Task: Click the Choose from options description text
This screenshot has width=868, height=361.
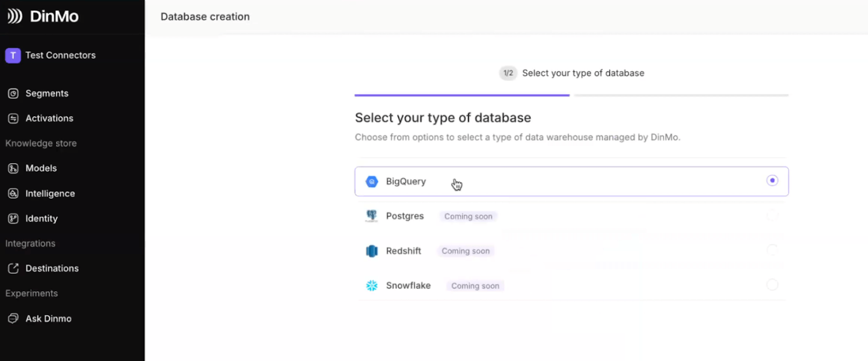Action: [x=518, y=137]
